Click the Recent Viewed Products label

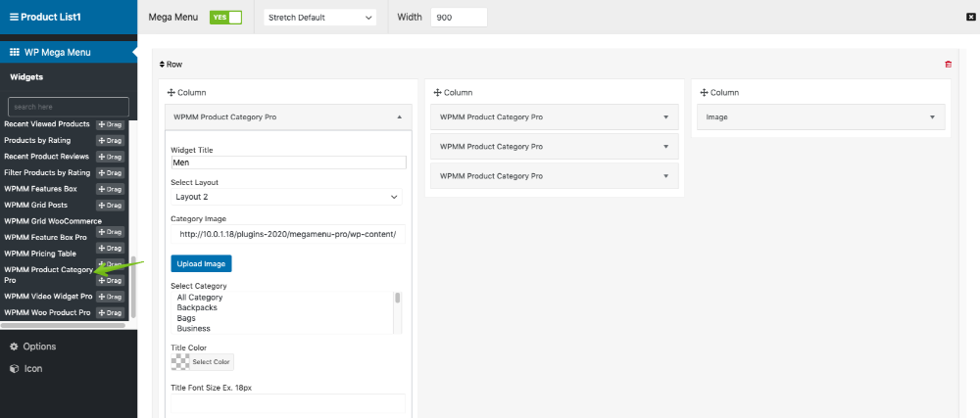pyautogui.click(x=47, y=124)
